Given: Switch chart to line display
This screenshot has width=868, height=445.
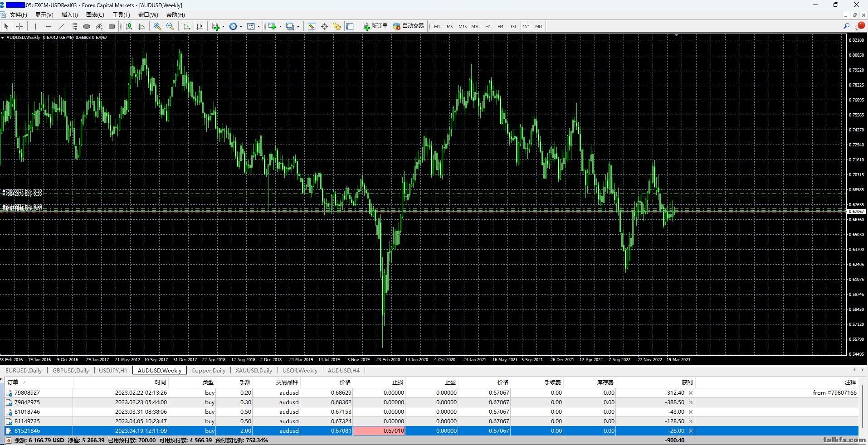Looking at the screenshot, I should coord(141,26).
